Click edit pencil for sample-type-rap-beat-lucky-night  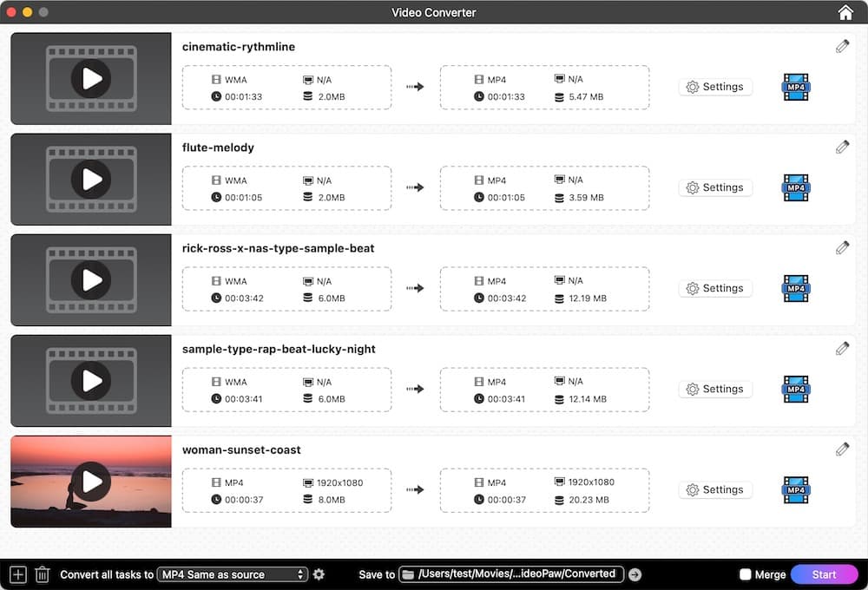coord(842,349)
